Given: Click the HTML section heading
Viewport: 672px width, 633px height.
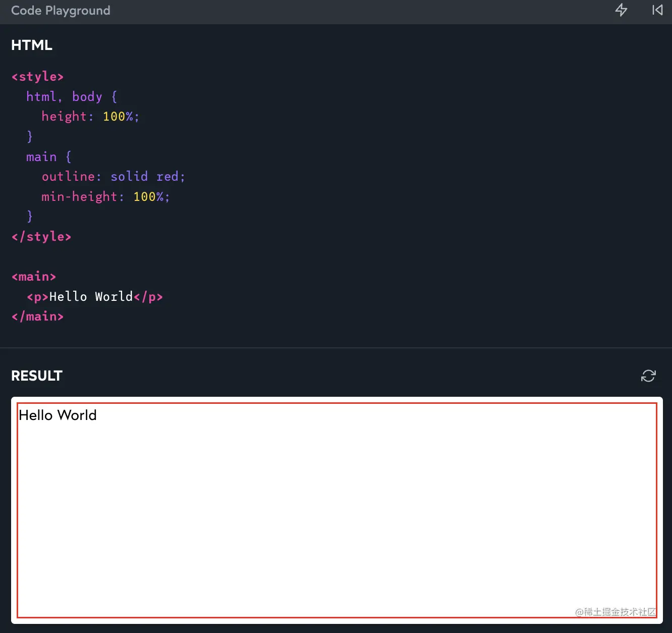Looking at the screenshot, I should point(32,45).
